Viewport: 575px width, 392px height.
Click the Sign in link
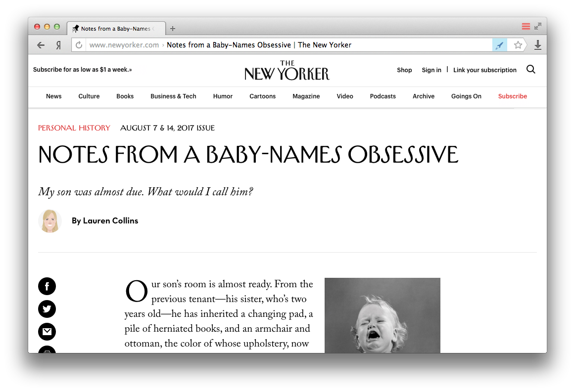click(431, 70)
